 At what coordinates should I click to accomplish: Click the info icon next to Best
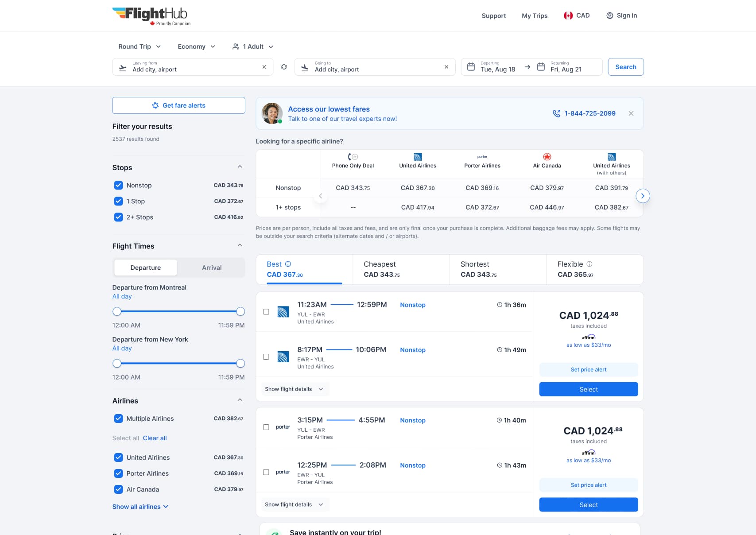pyautogui.click(x=288, y=264)
